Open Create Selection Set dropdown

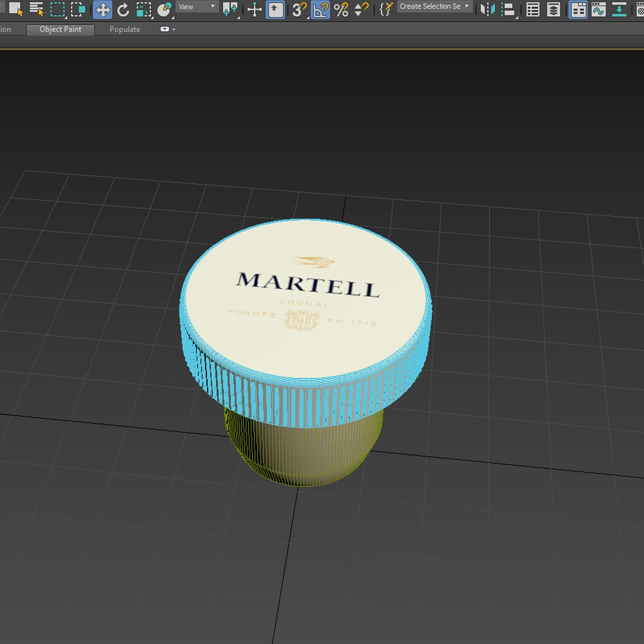pos(435,7)
